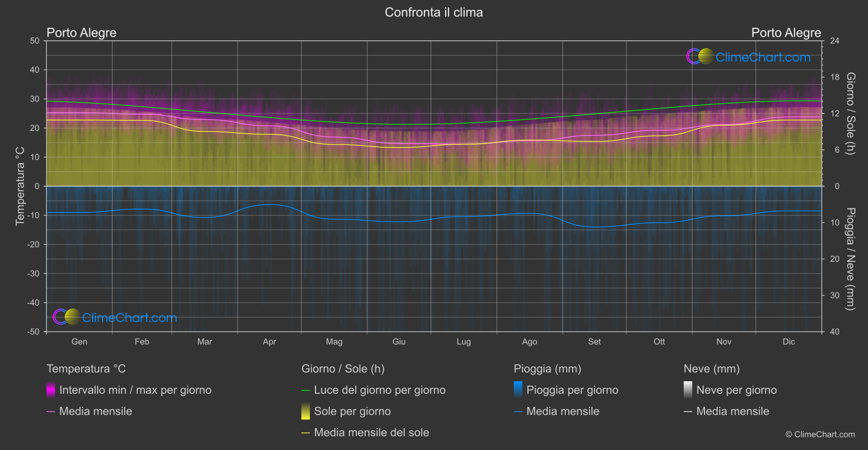Screen dimensions: 868x450
Task: Open the ClimeChart.com link at top right
Action: click(763, 57)
